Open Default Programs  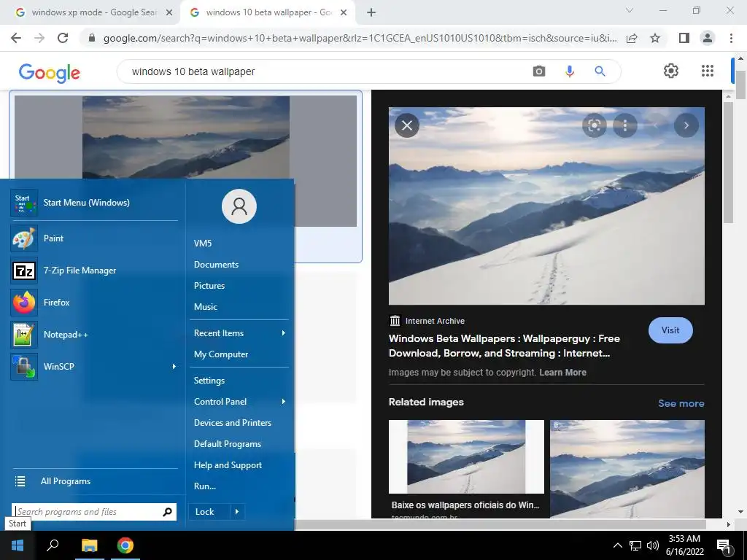tap(228, 444)
